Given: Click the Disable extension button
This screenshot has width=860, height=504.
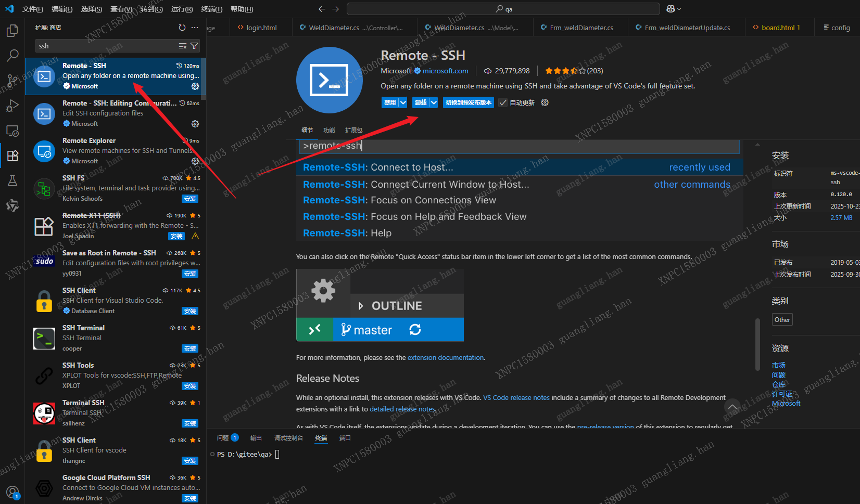Looking at the screenshot, I should [390, 102].
